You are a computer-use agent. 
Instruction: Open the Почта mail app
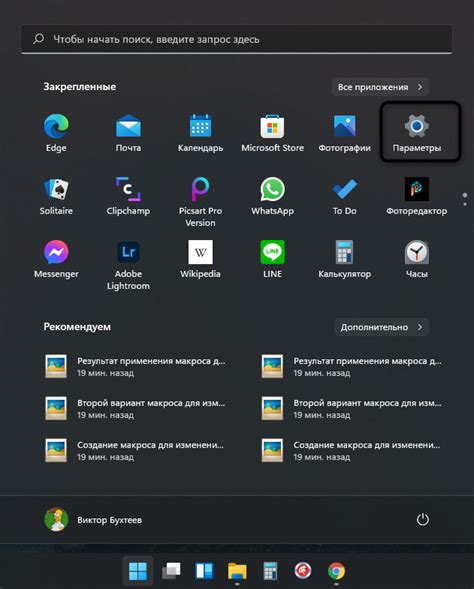[128, 132]
